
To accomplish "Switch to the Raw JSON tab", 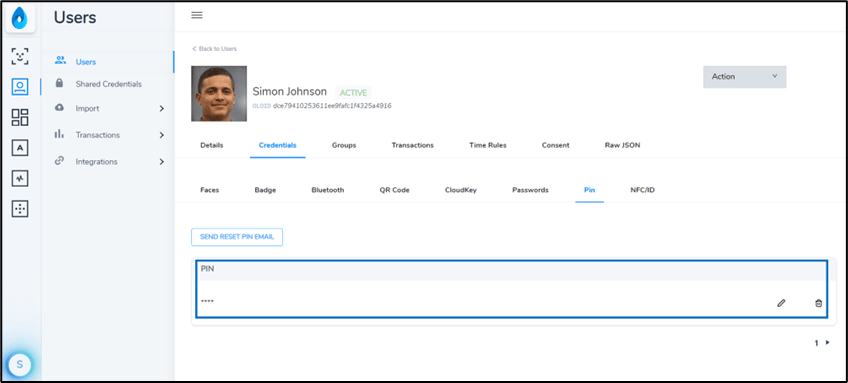I will pyautogui.click(x=622, y=145).
